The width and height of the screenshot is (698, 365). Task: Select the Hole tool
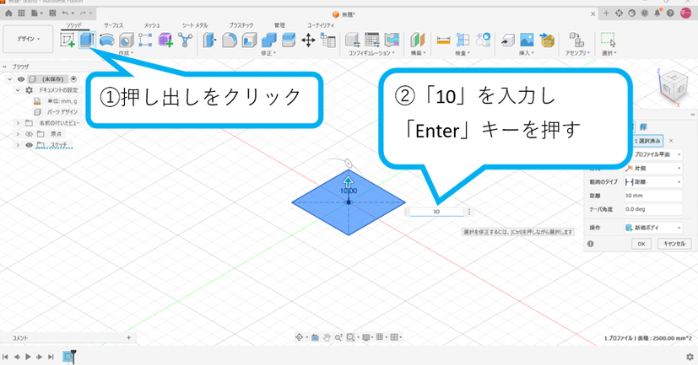(126, 41)
